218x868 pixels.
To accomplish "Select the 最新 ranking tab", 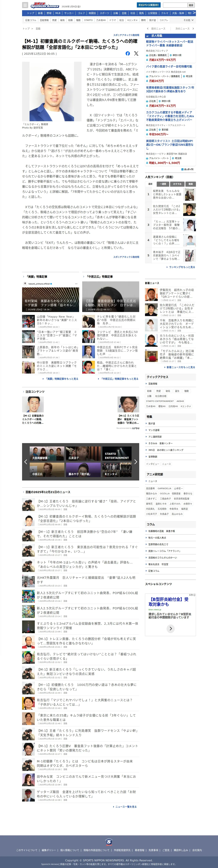I will tap(150, 184).
